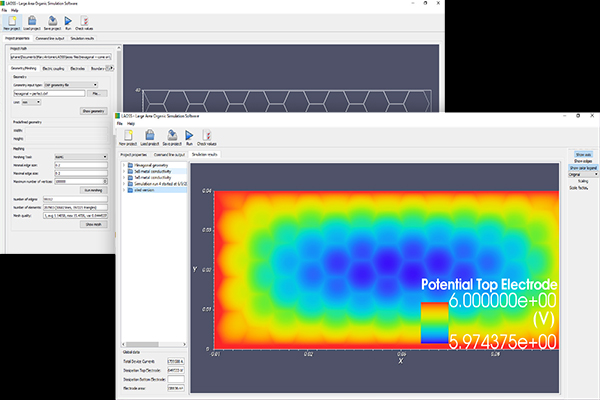Click the Total Device Current value field
The width and height of the screenshot is (600, 400).
(x=176, y=361)
